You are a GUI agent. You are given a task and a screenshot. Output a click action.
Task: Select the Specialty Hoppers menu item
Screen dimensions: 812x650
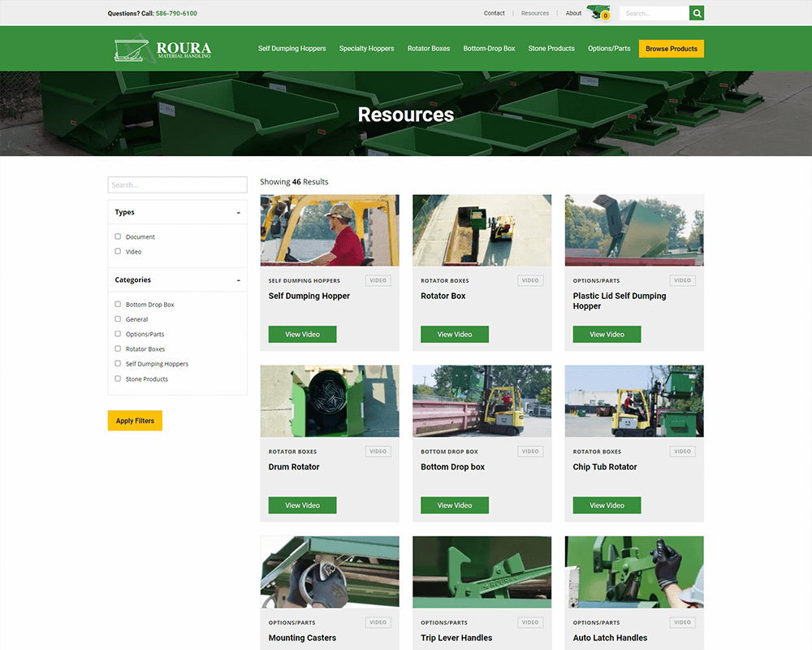[x=366, y=48]
